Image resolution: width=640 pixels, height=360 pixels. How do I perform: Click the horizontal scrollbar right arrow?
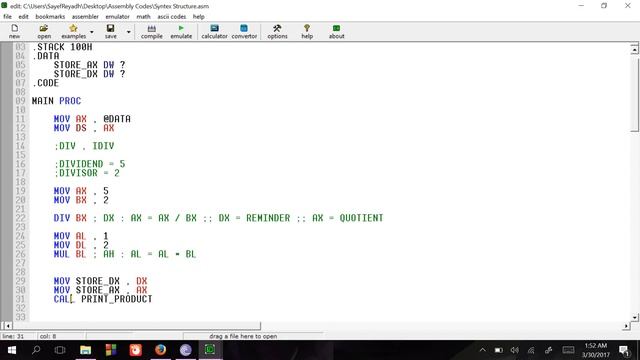click(626, 326)
